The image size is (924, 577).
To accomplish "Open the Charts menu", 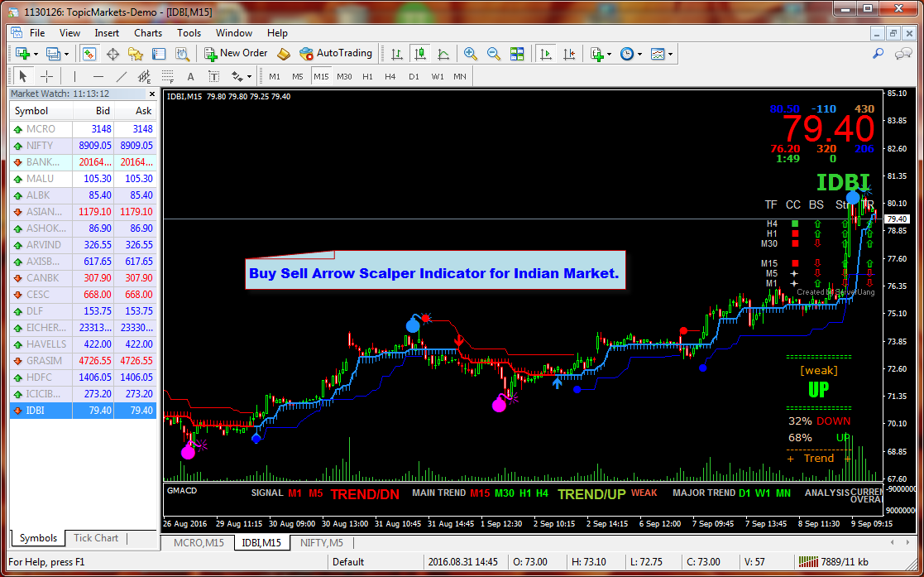I will [x=147, y=33].
